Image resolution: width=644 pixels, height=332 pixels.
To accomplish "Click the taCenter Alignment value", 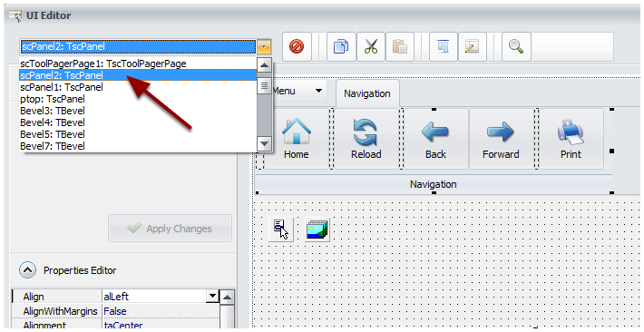I will (123, 325).
